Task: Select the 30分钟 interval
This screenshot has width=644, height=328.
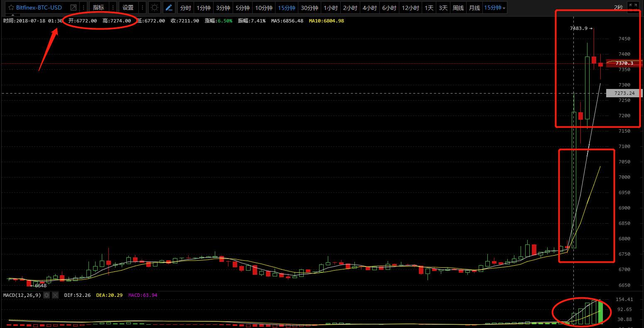Action: click(x=310, y=7)
